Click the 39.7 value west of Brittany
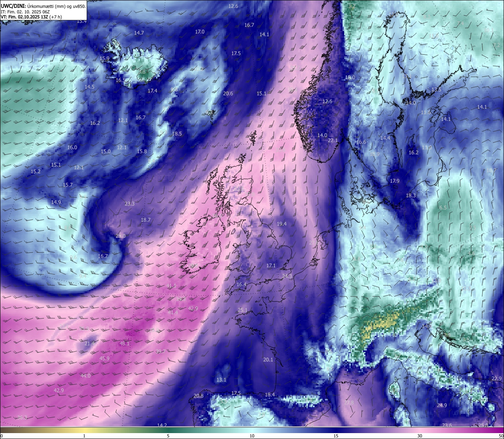The height and width of the screenshot is (439, 504). [160, 351]
